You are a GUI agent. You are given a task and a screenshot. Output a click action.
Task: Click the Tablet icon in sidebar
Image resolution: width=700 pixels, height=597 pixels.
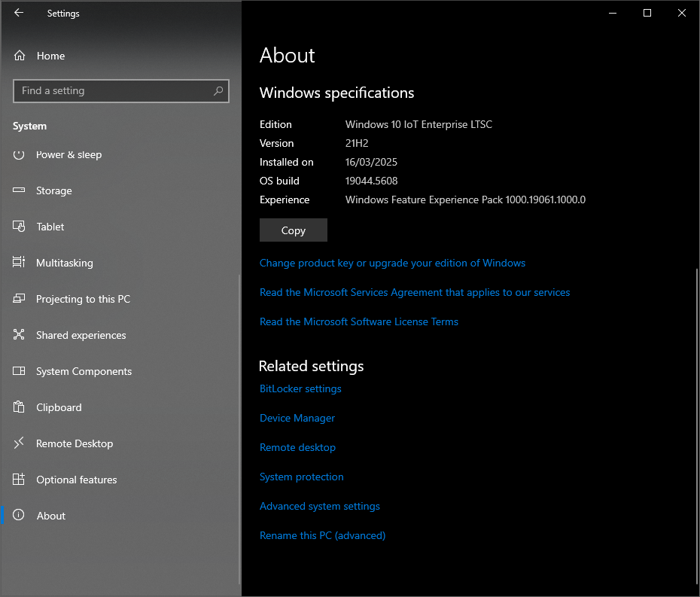click(20, 227)
